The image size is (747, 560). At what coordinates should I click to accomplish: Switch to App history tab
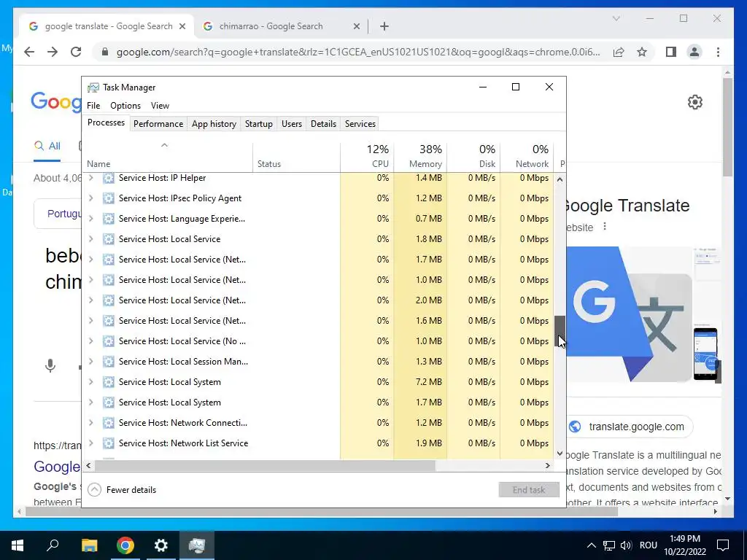point(214,124)
